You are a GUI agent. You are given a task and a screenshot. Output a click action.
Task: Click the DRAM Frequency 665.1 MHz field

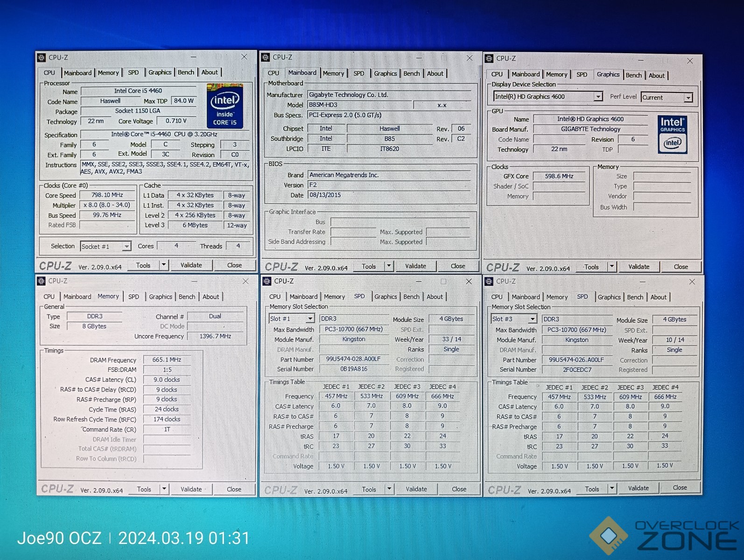167,360
